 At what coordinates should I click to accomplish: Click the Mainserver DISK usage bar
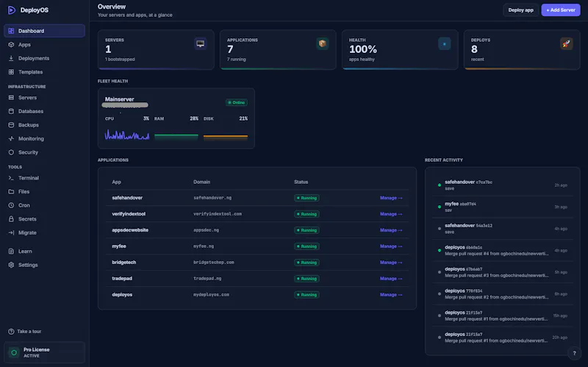coord(226,138)
